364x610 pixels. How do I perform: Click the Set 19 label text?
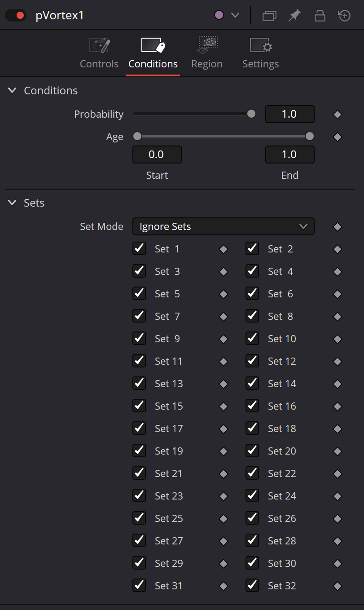tap(169, 451)
